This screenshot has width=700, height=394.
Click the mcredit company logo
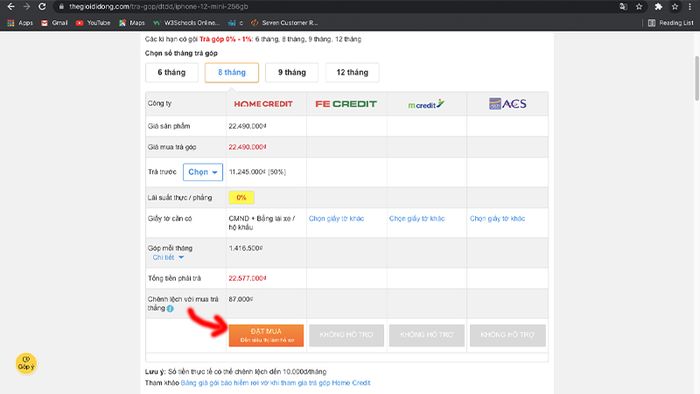coord(426,104)
